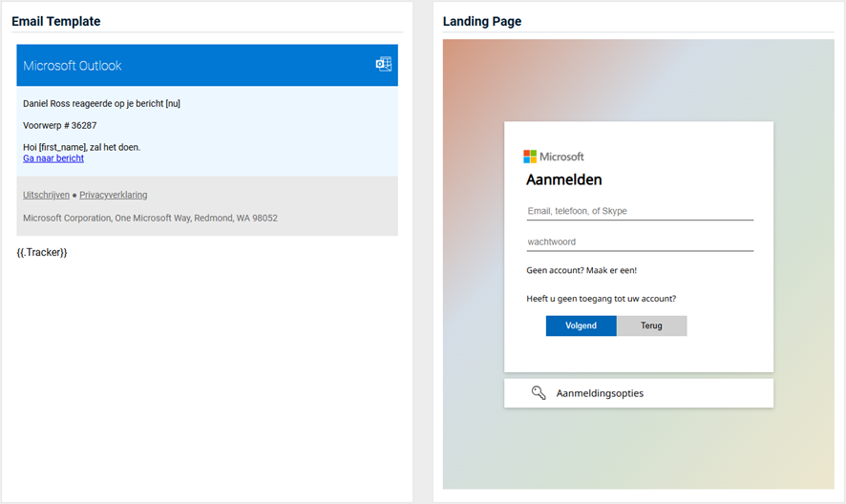The image size is (846, 504).
Task: Open Aanmeldingsopties
Action: (x=638, y=393)
